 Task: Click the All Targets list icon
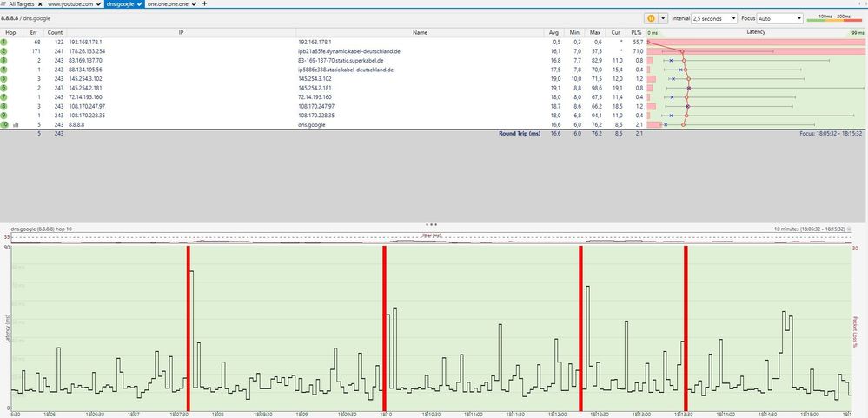click(3, 3)
